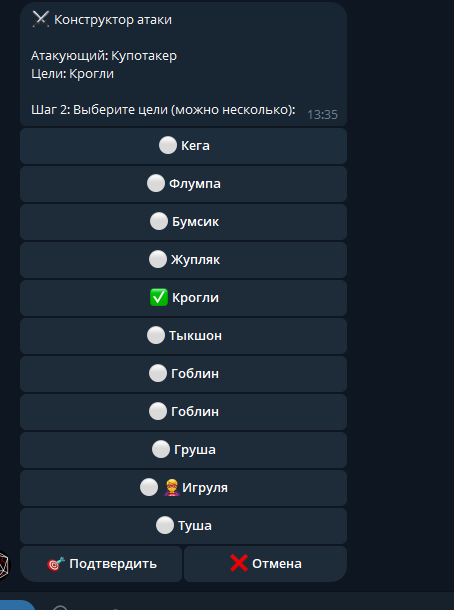Toggle the Жупляк target button
Screen dimensions: 454x610
coord(183,260)
